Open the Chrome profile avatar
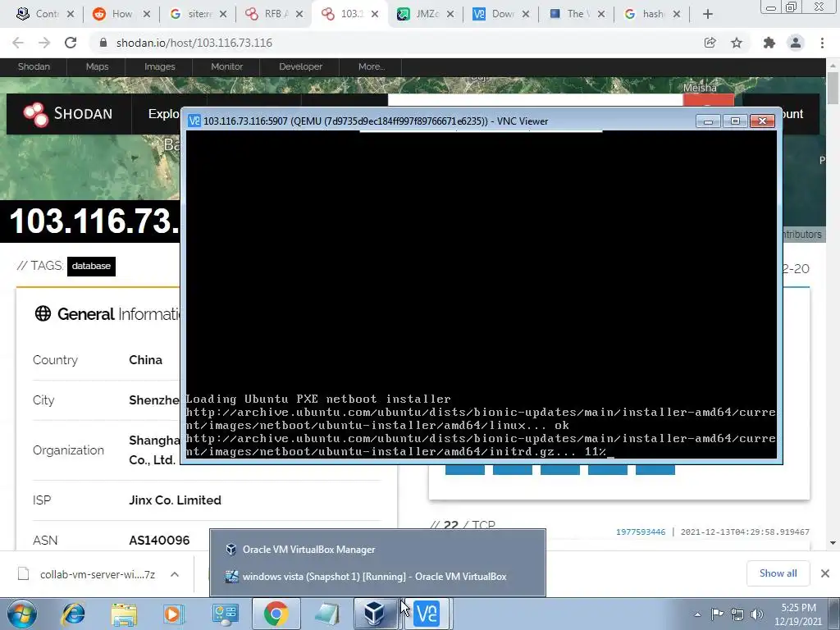Image resolution: width=840 pixels, height=630 pixels. click(796, 43)
